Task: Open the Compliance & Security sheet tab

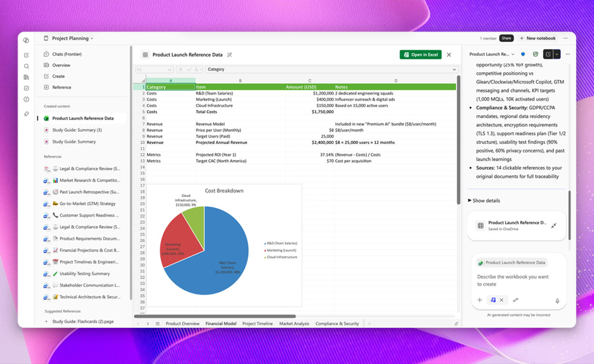Action: [x=337, y=323]
